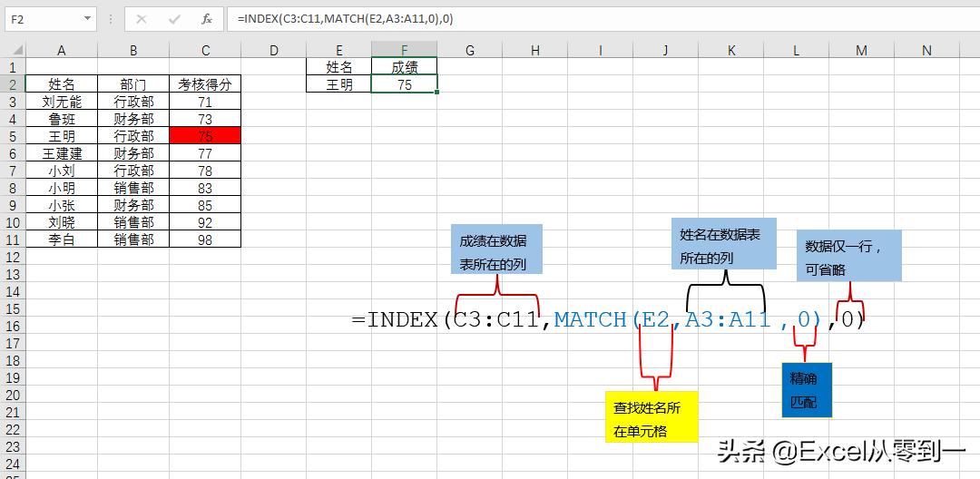Click score cell with value 73

coord(205,119)
